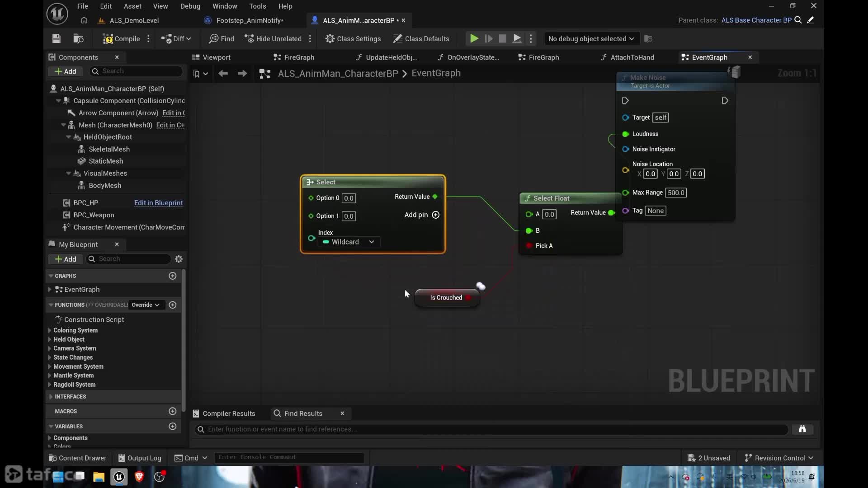
Task: Click the Make Noise output execution pin
Action: click(x=725, y=101)
